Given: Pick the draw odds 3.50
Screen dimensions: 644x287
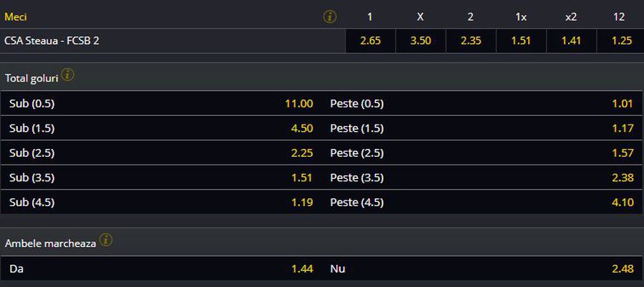Looking at the screenshot, I should pyautogui.click(x=420, y=41).
